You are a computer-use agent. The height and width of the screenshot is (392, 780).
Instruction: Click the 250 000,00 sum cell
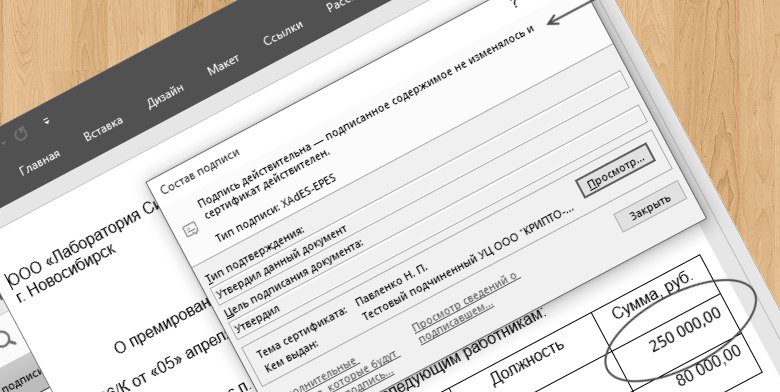click(686, 329)
